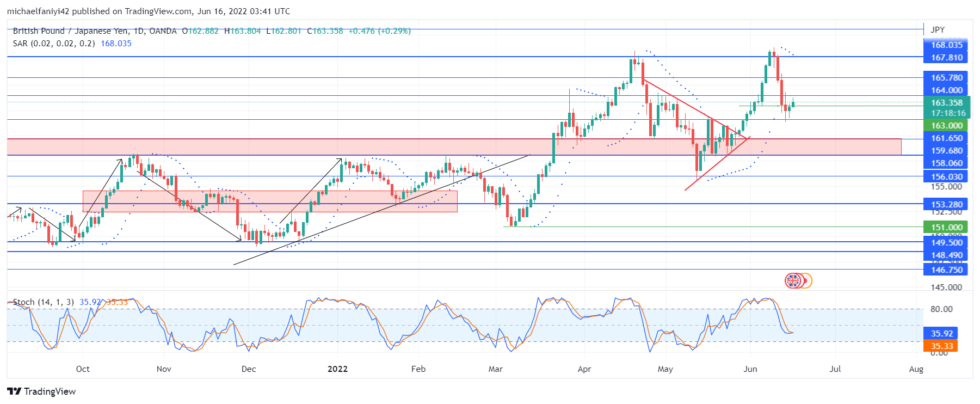Select the green 151.000 price label
Screen dimensions: 980x404
(946, 228)
